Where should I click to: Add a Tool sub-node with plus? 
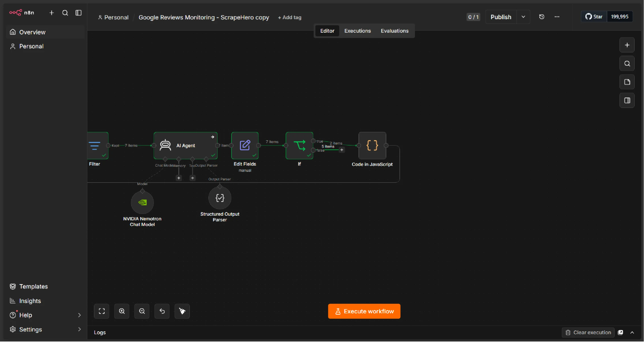tap(192, 178)
